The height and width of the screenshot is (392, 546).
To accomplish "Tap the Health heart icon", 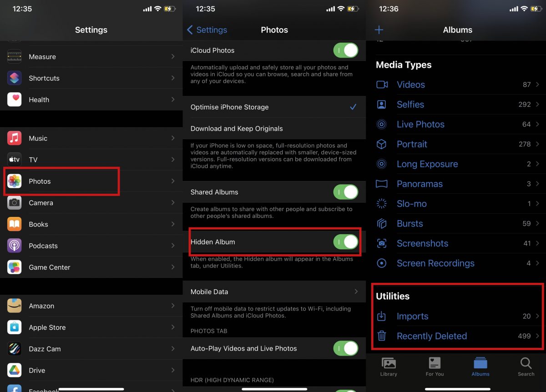I will [15, 100].
